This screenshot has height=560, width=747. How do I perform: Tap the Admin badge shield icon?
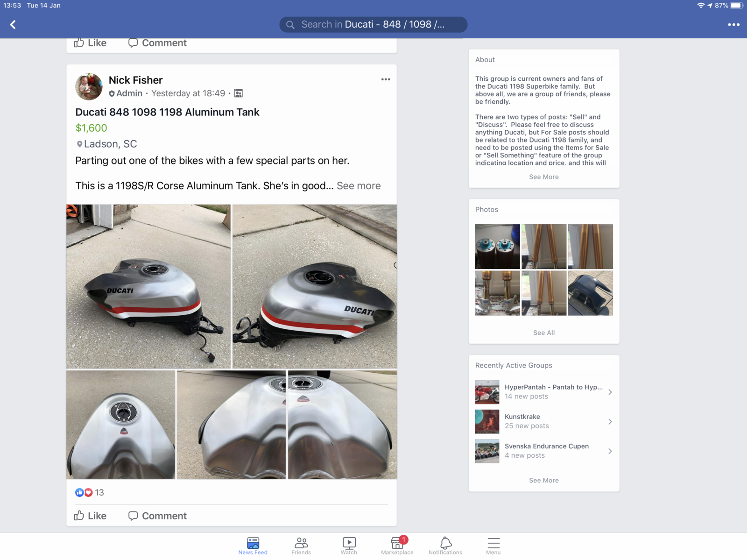coord(112,93)
